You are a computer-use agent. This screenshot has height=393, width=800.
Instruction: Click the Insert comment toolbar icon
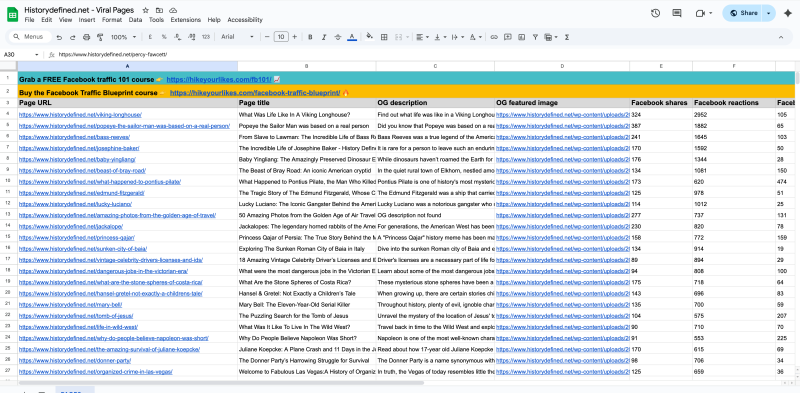pos(508,37)
